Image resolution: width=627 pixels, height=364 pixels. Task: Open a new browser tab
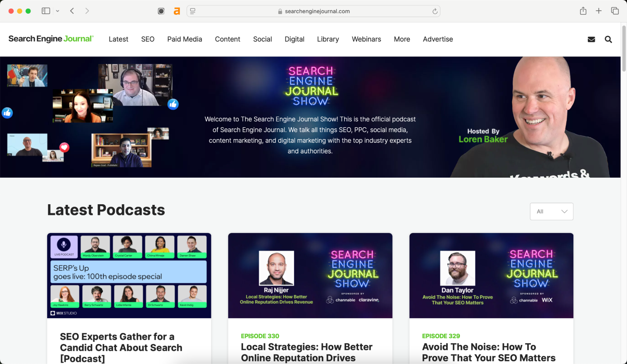[x=598, y=11]
